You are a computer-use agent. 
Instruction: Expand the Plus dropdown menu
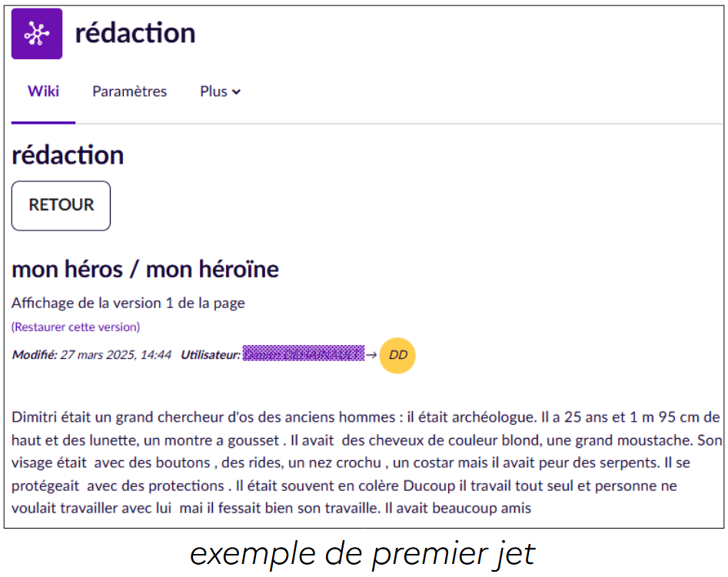220,91
